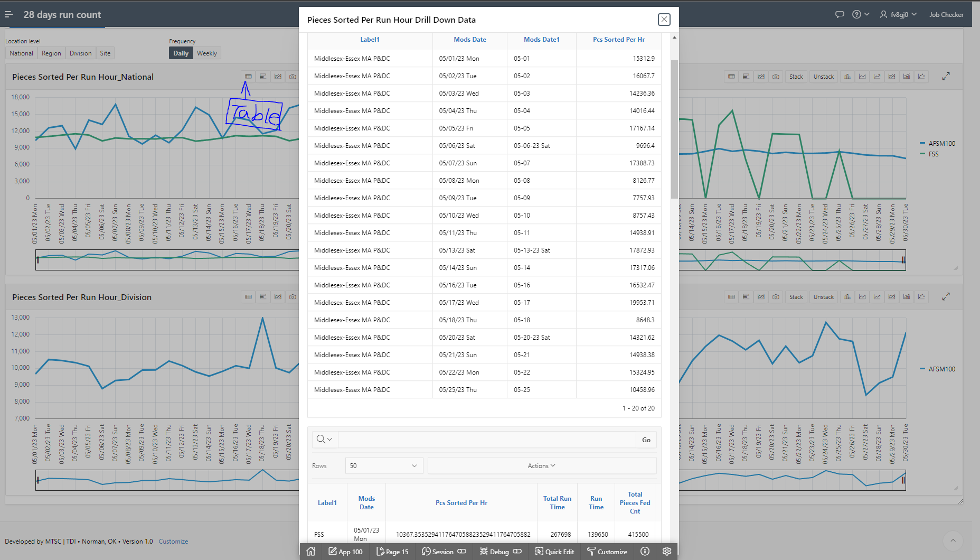Switch Frequency to Weekly
Viewport: 980px width, 560px height.
(x=206, y=53)
